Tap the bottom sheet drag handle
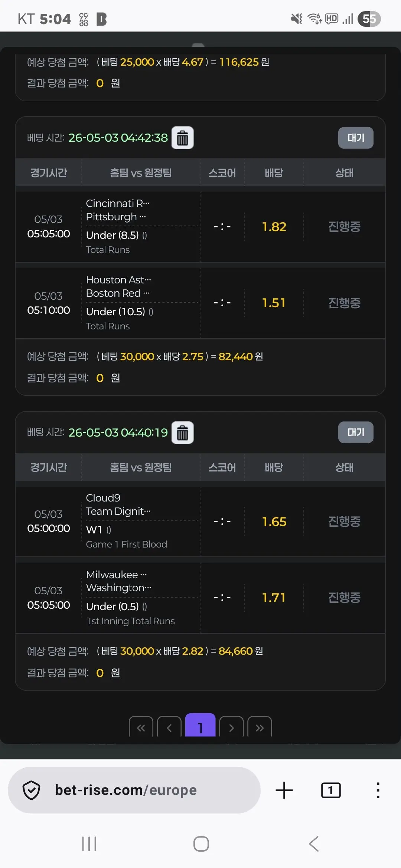The height and width of the screenshot is (868, 401). point(198,45)
